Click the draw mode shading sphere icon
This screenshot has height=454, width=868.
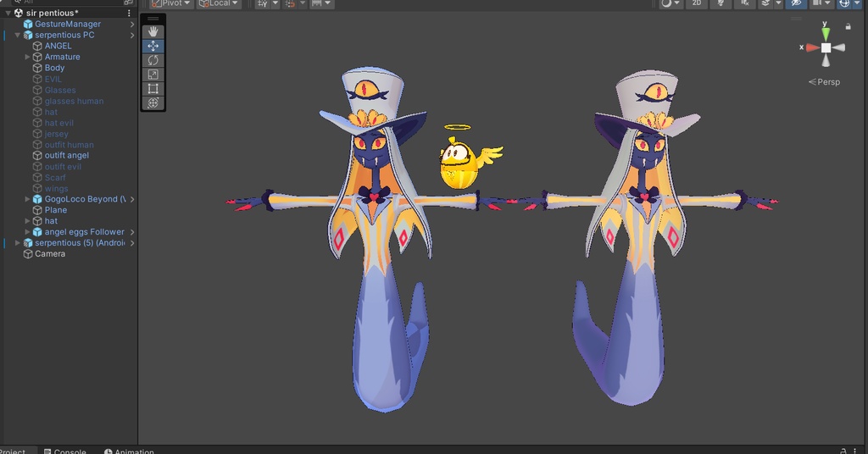(x=666, y=3)
